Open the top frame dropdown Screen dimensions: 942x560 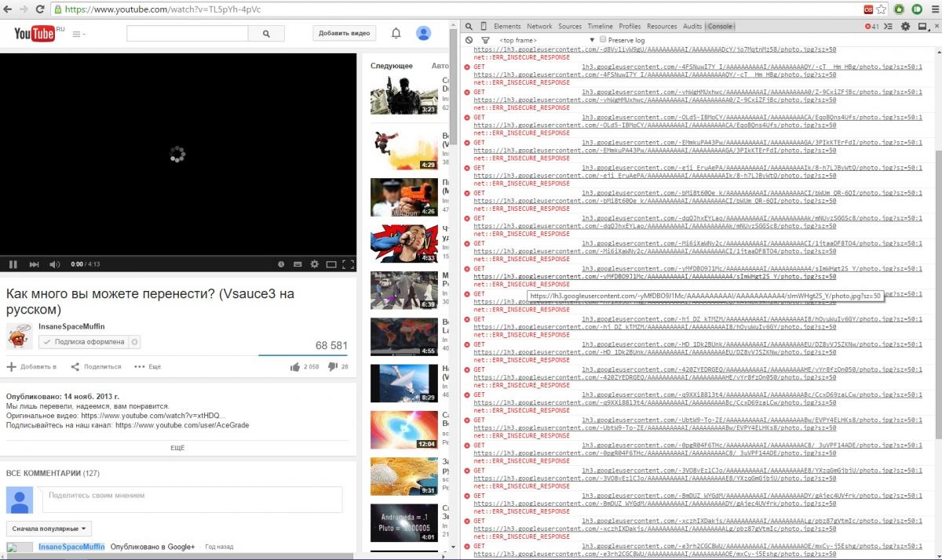(x=546, y=39)
